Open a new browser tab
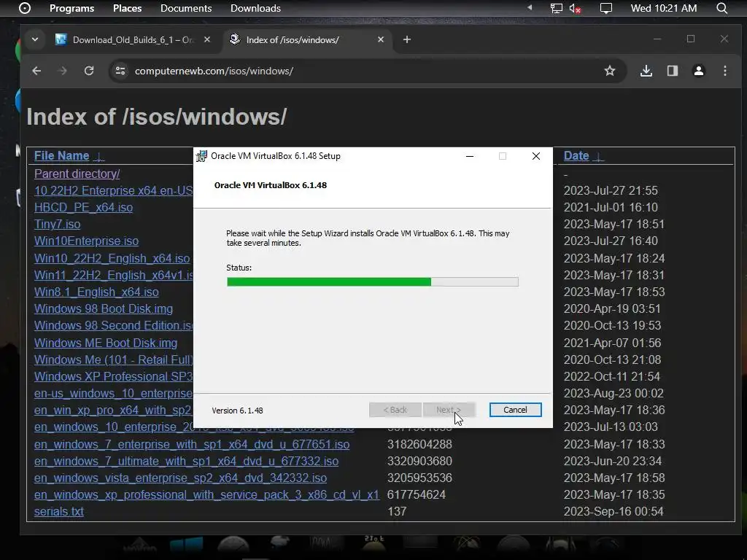 pos(407,39)
